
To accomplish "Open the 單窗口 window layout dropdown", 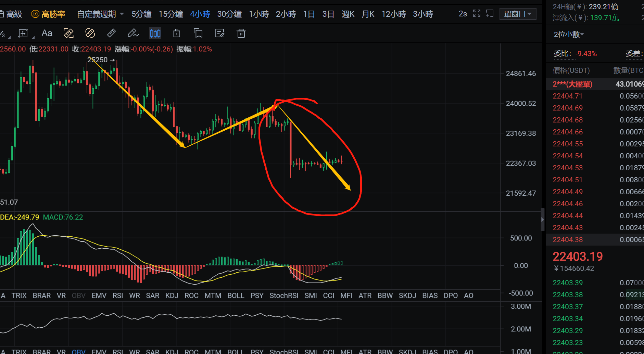I will coord(518,14).
